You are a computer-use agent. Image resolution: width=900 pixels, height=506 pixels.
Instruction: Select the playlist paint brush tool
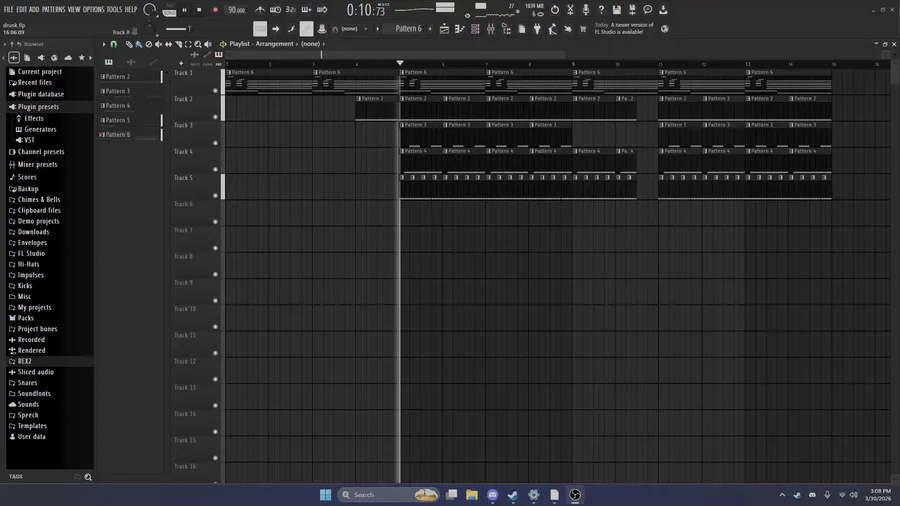[x=139, y=44]
